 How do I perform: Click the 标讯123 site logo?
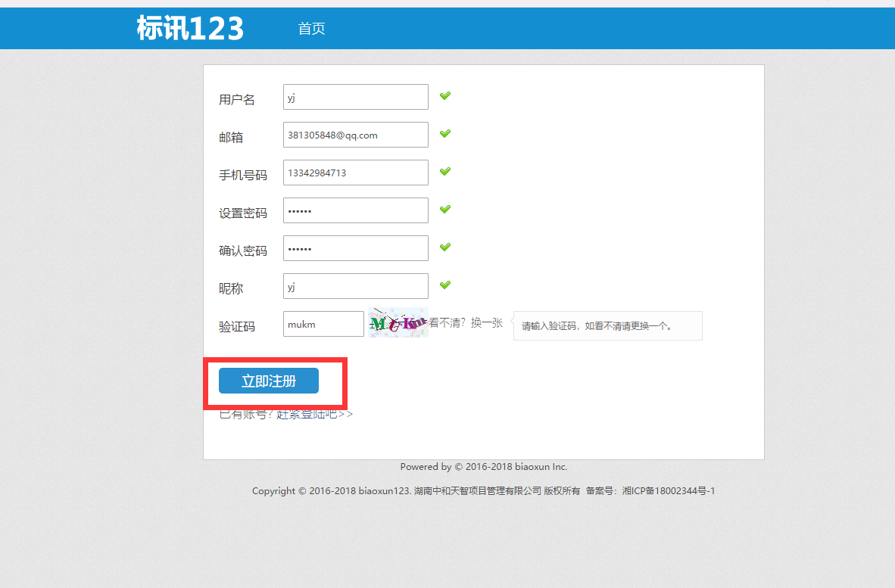point(190,28)
